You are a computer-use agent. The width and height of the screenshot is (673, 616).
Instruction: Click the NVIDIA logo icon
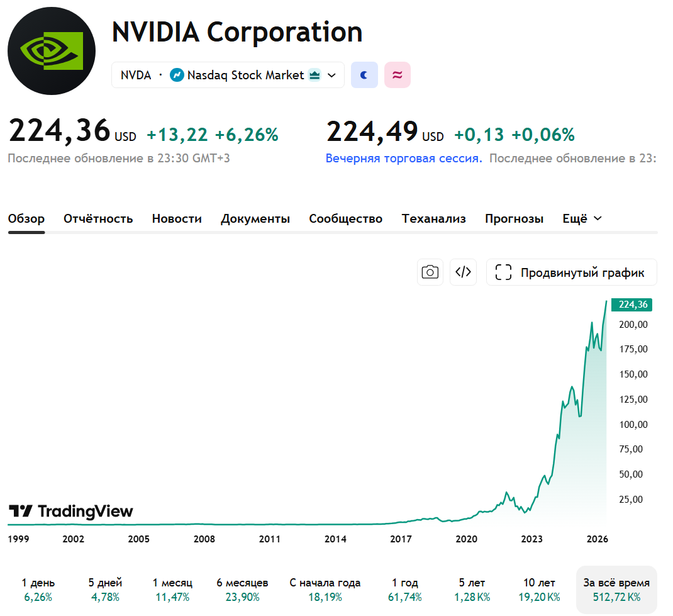pos(52,51)
